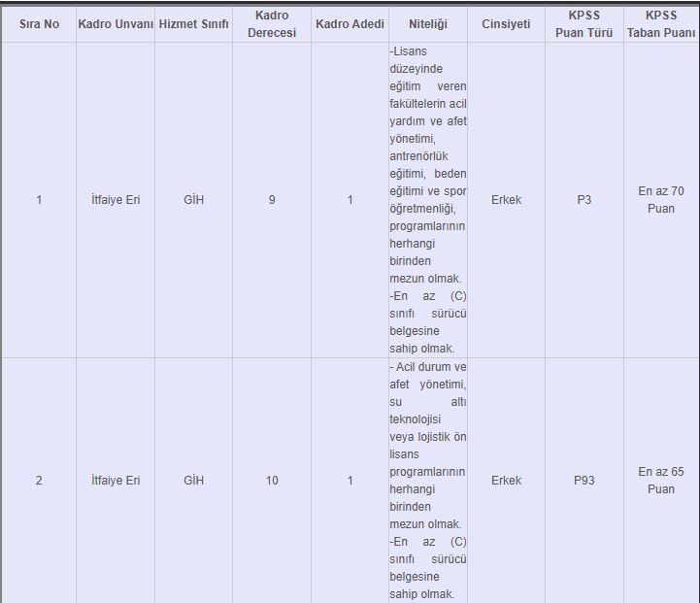
Task: Select the first row's Erkek cell
Action: (506, 200)
